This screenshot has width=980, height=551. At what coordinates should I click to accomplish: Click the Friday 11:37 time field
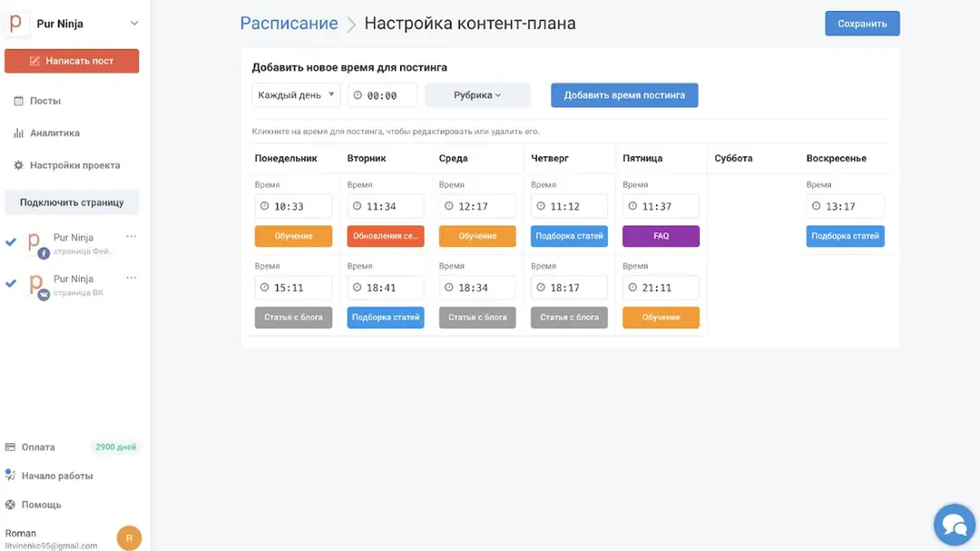tap(661, 206)
